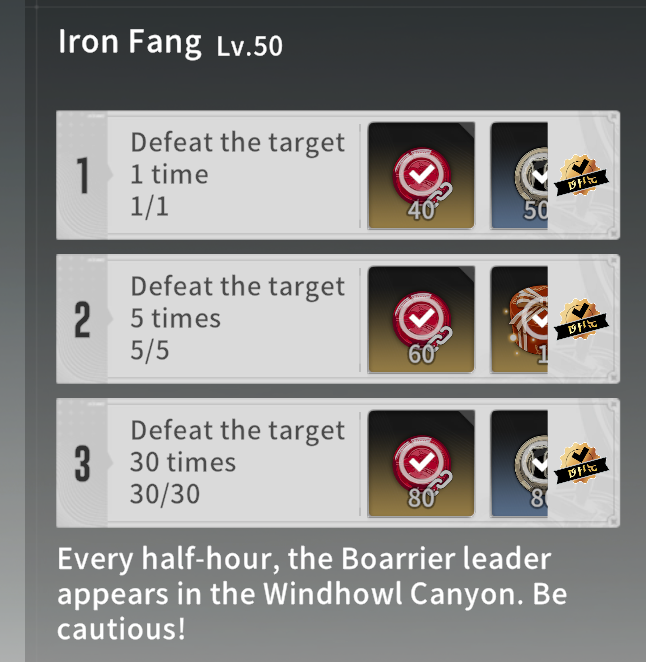Select the number 1 quest stage marker
This screenshot has width=646, height=662.
pos(82,176)
